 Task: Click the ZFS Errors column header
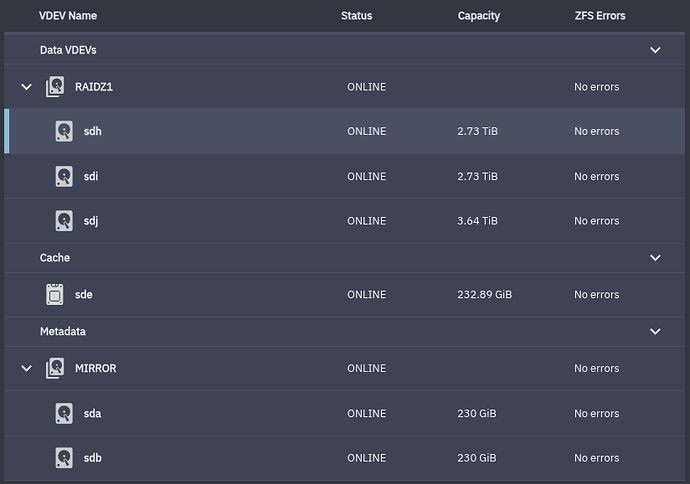point(599,16)
